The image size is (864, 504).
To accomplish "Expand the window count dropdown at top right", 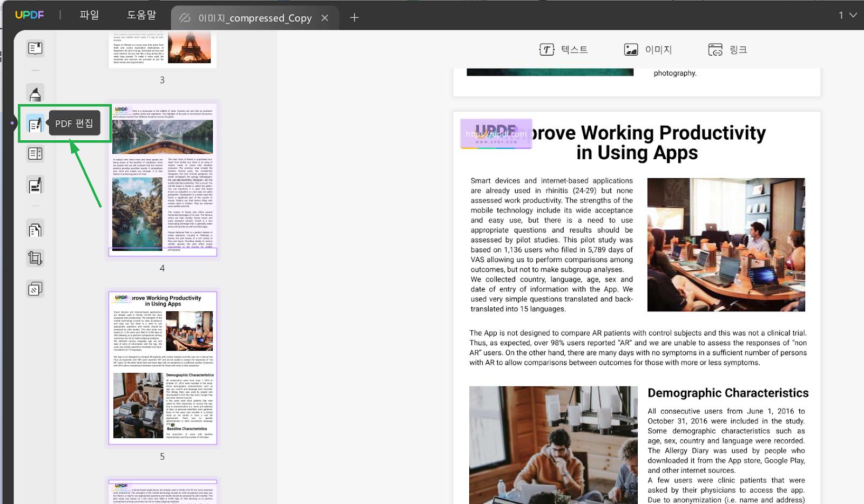I will pos(848,15).
